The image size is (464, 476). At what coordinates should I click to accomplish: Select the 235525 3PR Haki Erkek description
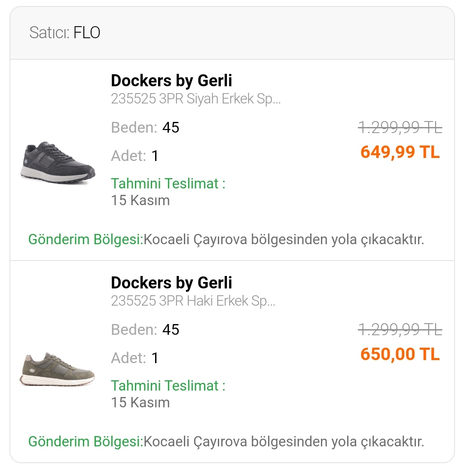193,301
